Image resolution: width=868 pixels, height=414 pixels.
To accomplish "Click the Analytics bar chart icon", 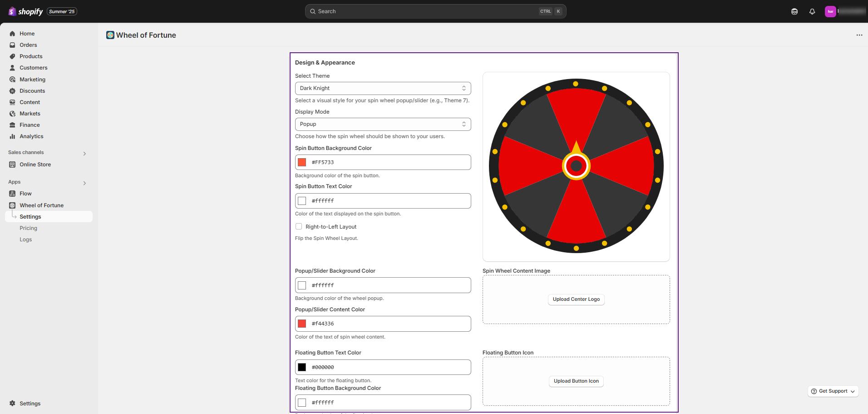I will click(x=12, y=136).
